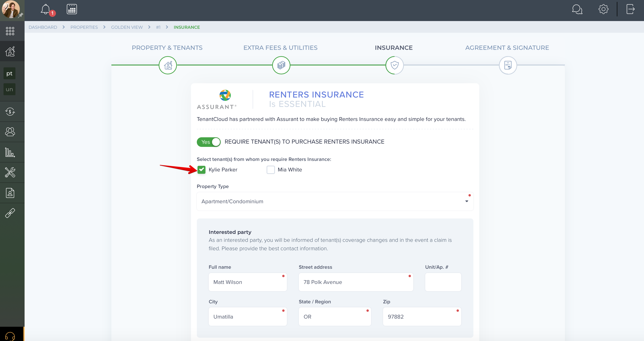Click the 'Kylie Parker' tenant label
This screenshot has height=341, width=644.
(x=223, y=170)
